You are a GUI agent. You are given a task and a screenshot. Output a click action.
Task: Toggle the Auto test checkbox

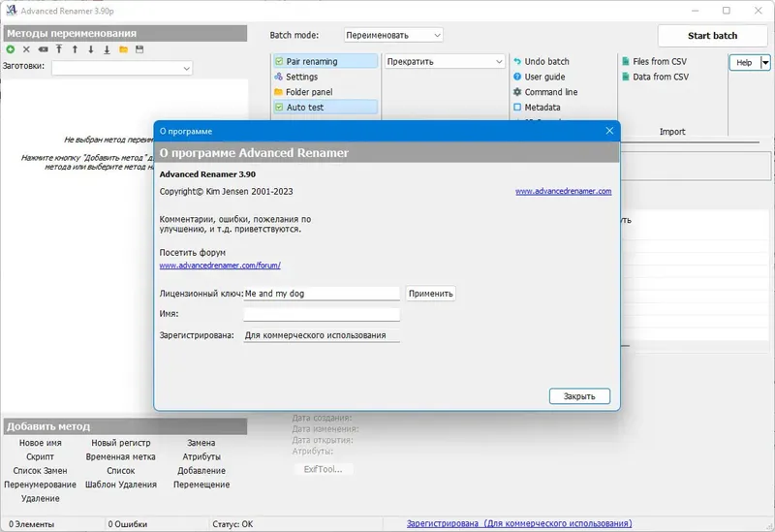point(279,108)
